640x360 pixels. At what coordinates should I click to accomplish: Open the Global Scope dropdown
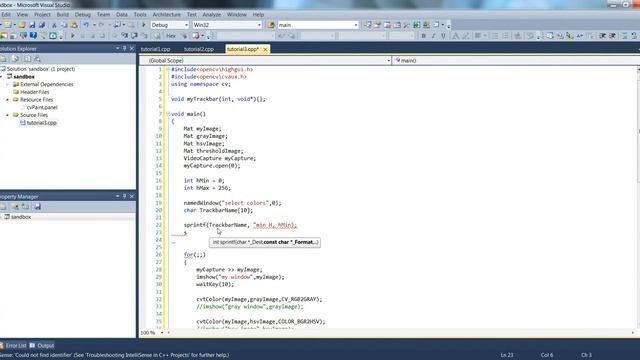click(388, 60)
